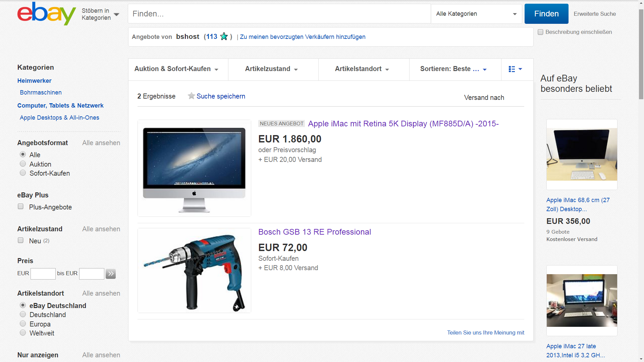Add bshost to preferred sellers link
The height and width of the screenshot is (362, 644).
(x=303, y=37)
